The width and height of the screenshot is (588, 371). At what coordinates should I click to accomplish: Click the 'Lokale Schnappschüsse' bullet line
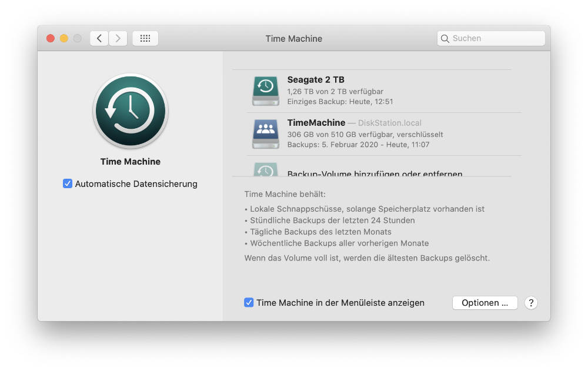click(365, 209)
